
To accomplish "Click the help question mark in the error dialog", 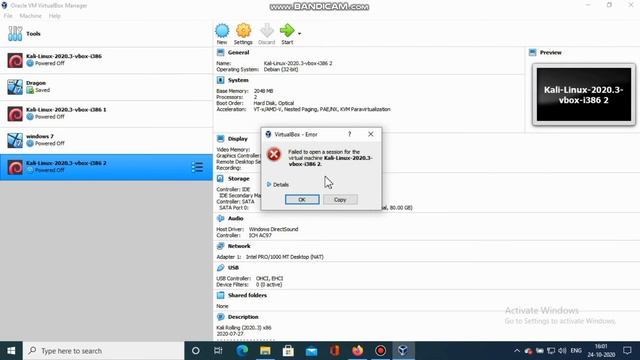I will (349, 134).
